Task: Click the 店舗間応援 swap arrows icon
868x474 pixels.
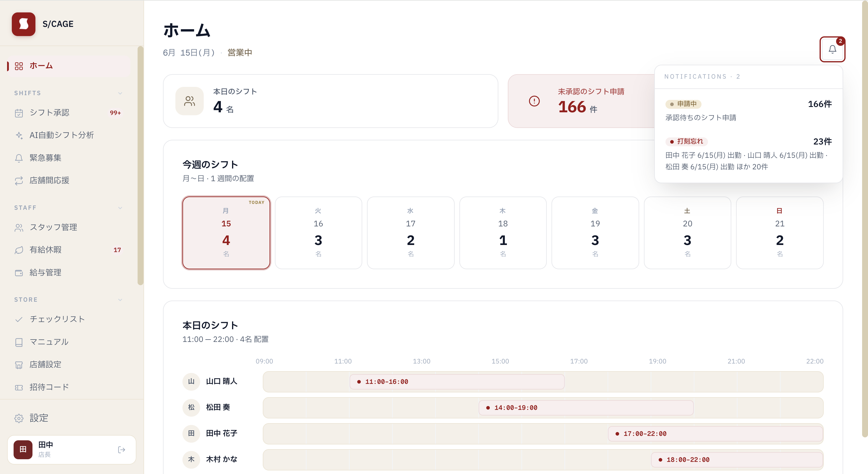Action: (x=19, y=181)
